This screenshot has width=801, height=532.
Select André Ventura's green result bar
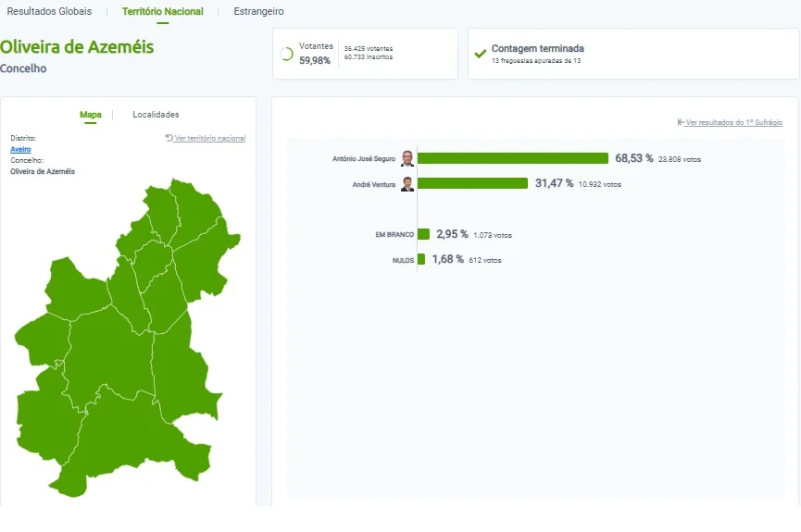[x=472, y=183]
